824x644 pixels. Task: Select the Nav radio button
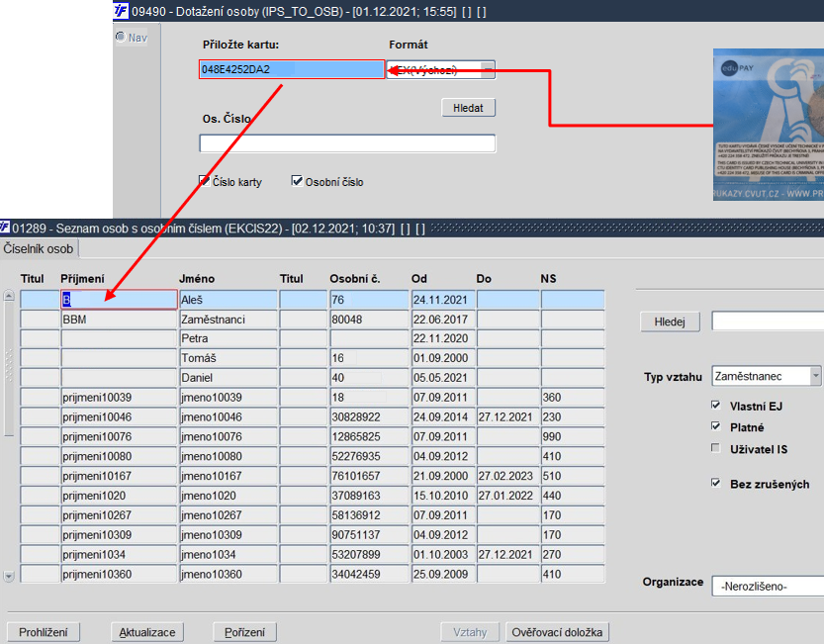(121, 37)
